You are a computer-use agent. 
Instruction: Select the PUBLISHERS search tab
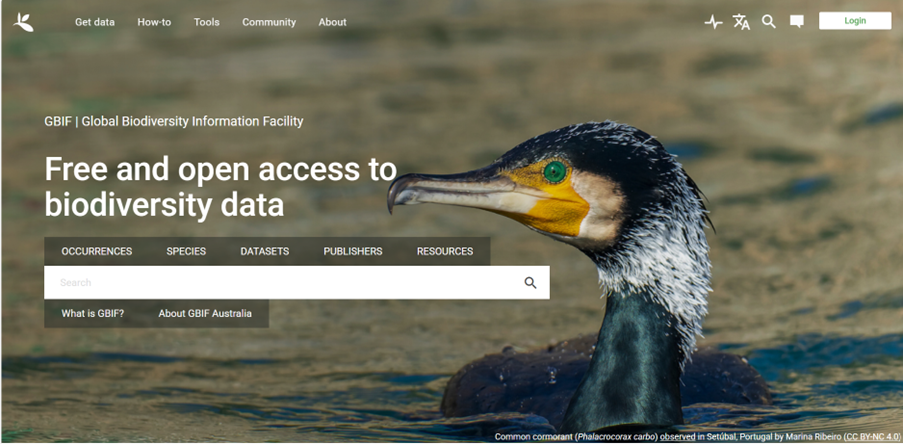353,251
